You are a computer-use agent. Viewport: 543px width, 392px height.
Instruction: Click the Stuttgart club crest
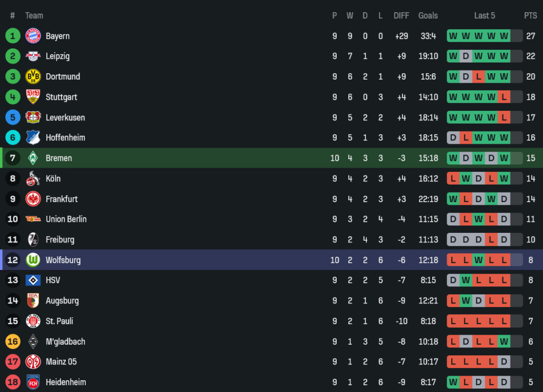click(33, 97)
